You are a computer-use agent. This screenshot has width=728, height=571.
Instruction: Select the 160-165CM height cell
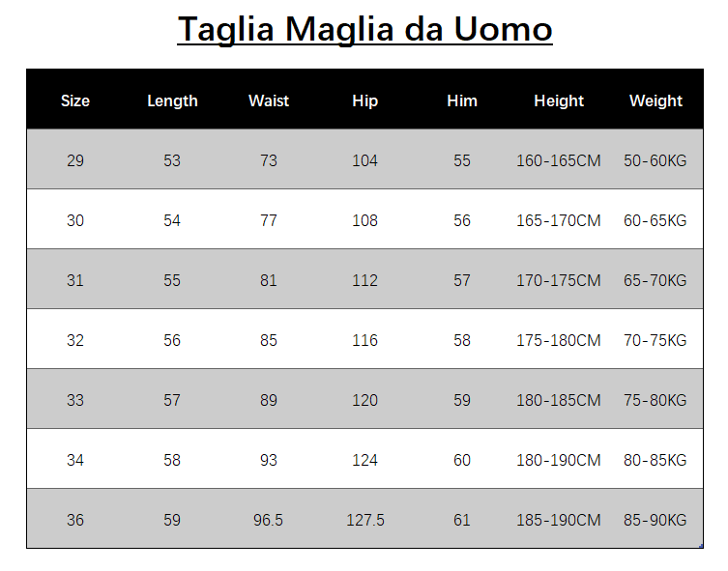point(559,160)
